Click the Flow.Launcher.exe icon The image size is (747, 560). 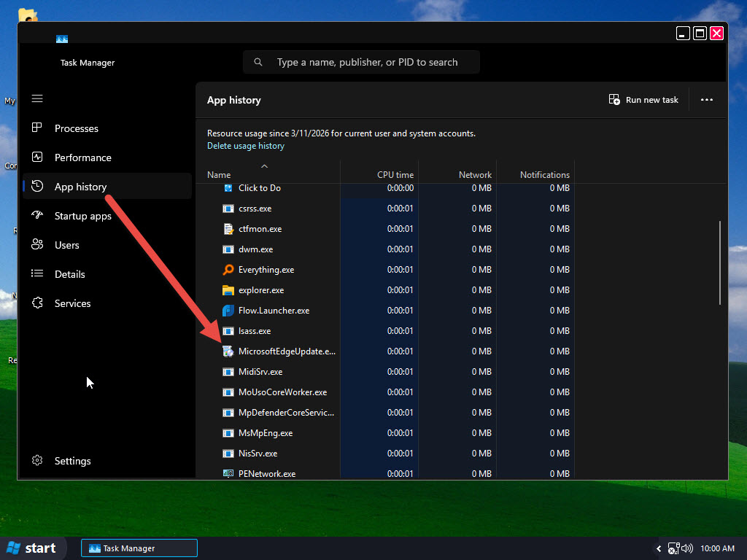tap(228, 311)
